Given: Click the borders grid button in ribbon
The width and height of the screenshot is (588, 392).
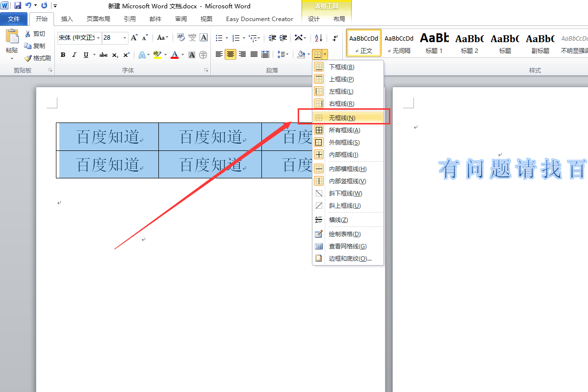Looking at the screenshot, I should click(317, 54).
